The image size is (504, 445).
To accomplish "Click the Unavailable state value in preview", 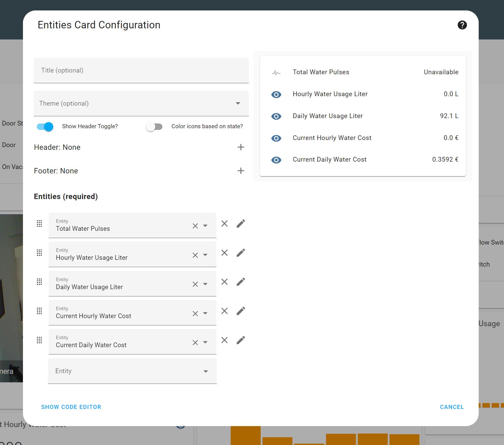I will click(441, 72).
